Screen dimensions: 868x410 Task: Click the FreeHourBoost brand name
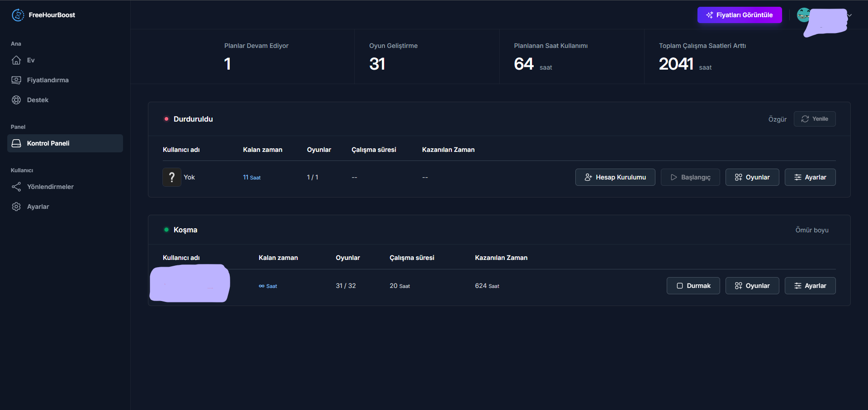52,15
